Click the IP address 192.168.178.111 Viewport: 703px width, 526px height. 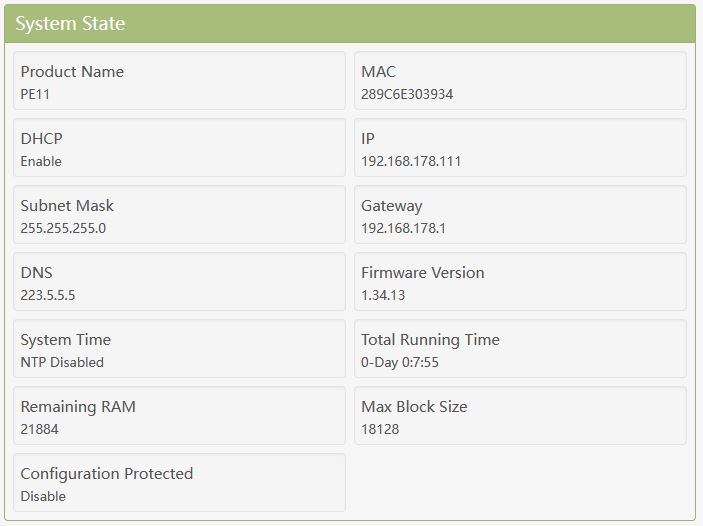[411, 161]
